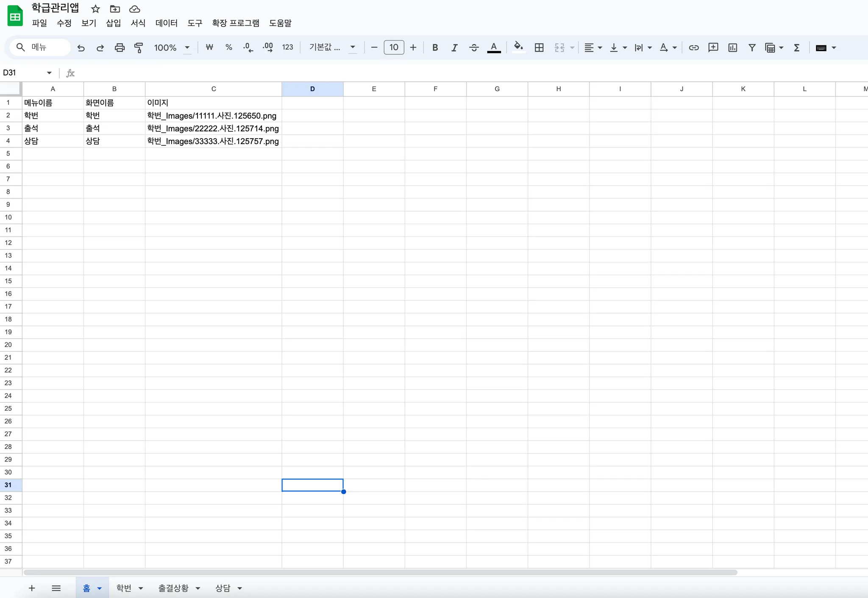Switch to the 출결상황 sheet tab
The image size is (868, 598).
[173, 588]
